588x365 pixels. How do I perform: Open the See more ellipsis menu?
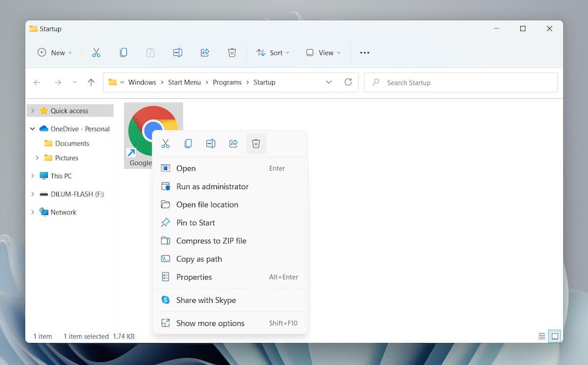tap(365, 52)
